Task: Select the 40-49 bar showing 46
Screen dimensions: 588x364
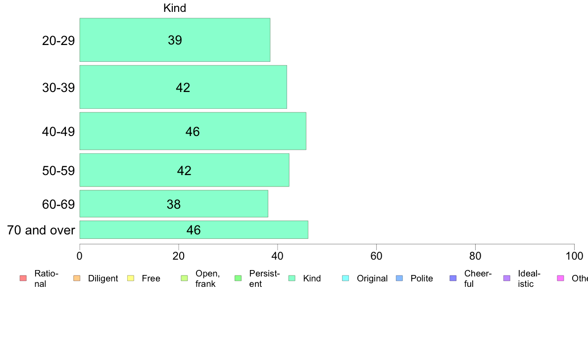Action: click(193, 131)
